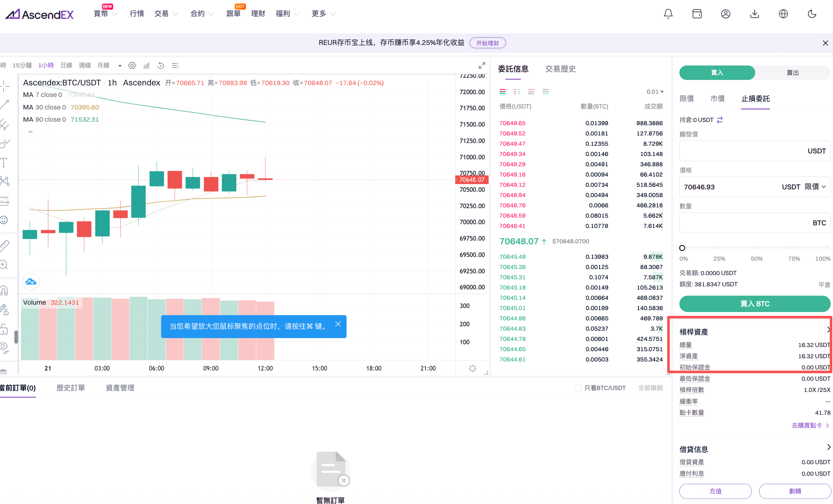
Task: Click the dark mode moon icon
Action: tap(812, 14)
